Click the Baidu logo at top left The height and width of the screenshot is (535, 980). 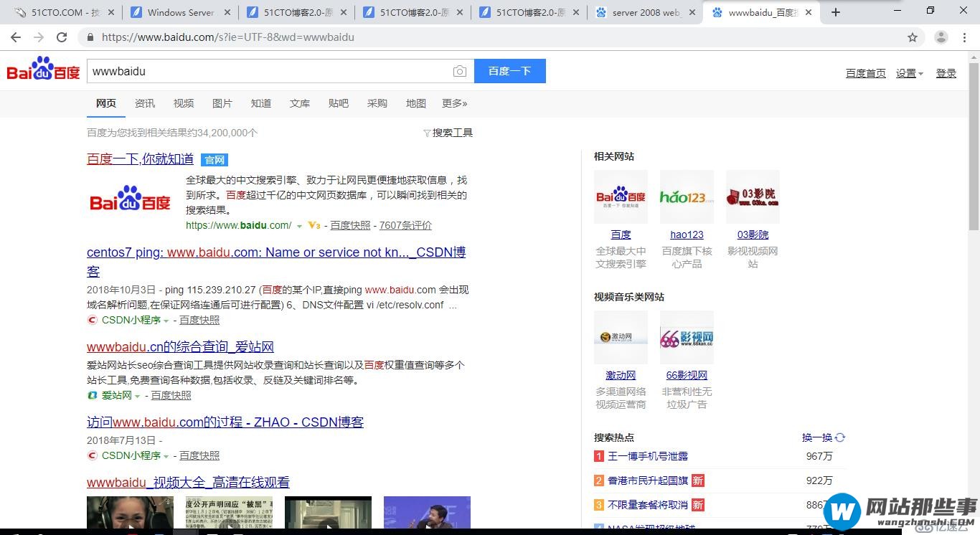click(x=43, y=70)
